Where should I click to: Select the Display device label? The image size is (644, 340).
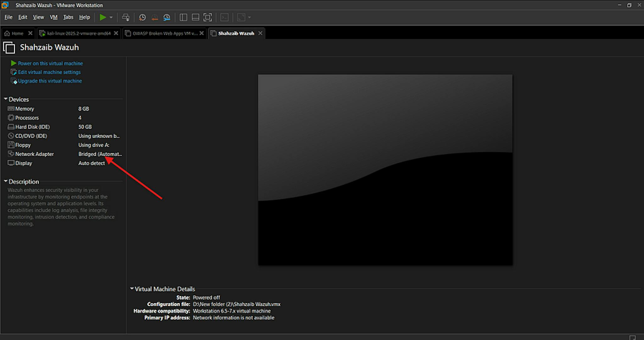[24, 163]
